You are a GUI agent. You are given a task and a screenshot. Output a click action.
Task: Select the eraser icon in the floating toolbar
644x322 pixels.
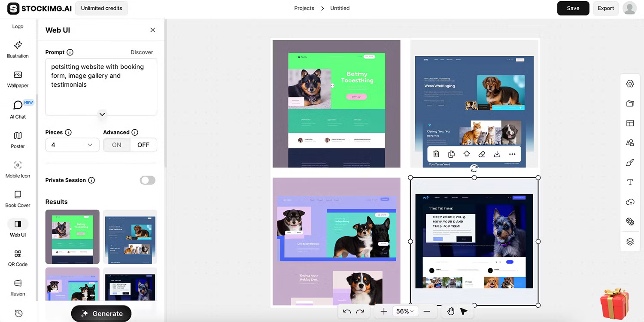click(482, 154)
